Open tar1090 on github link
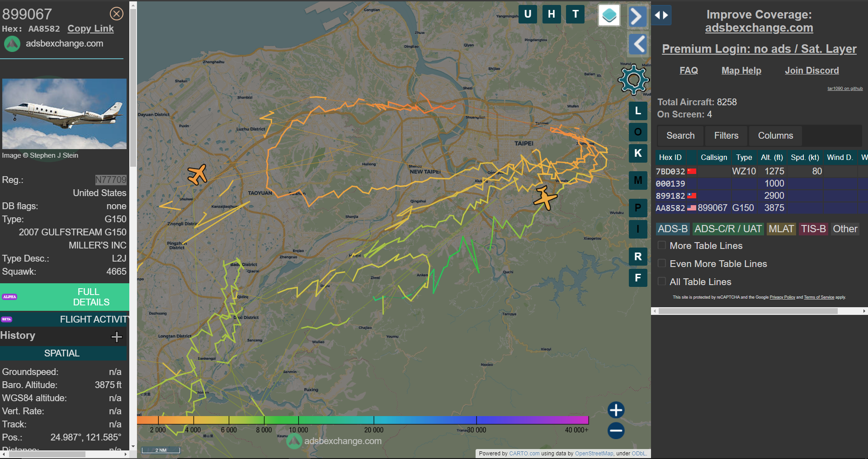The width and height of the screenshot is (868, 459). [x=845, y=89]
